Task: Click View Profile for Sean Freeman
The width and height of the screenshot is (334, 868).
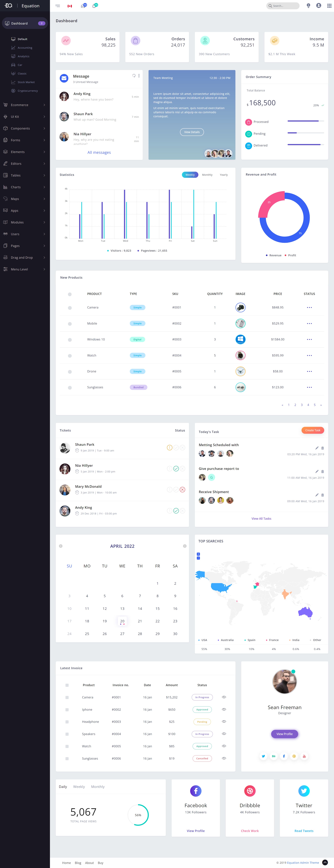Action: coord(284,734)
